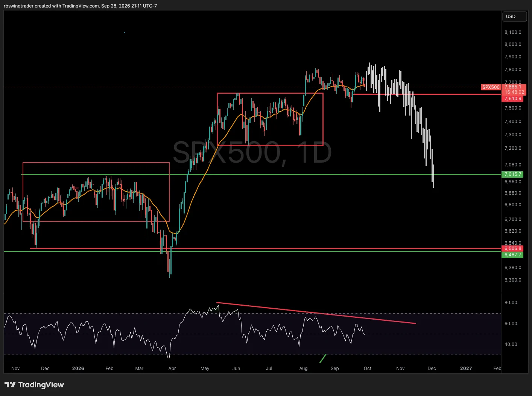Select the Sep label on time axis

click(335, 369)
